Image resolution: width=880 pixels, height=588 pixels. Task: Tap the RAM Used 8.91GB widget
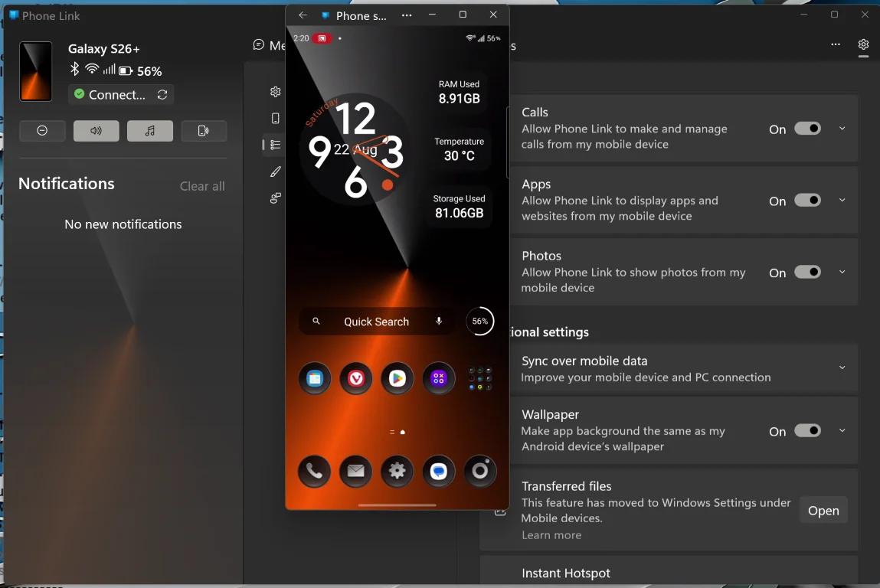(459, 92)
